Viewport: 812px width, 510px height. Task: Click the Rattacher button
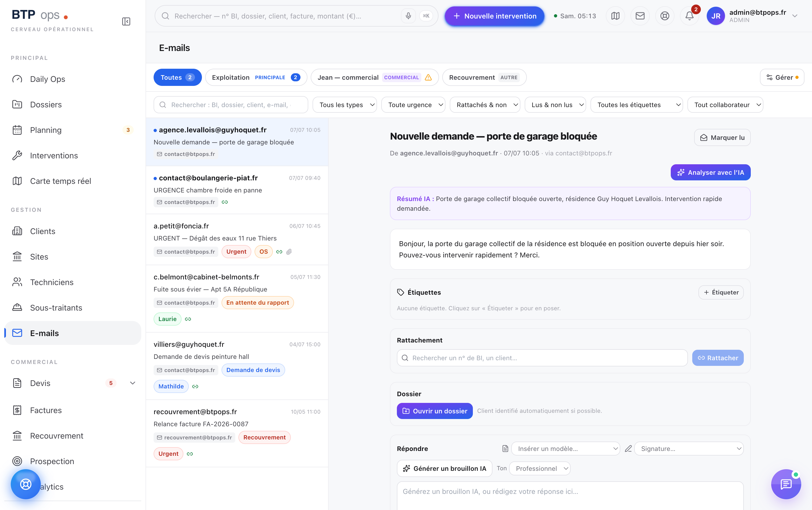click(x=718, y=358)
